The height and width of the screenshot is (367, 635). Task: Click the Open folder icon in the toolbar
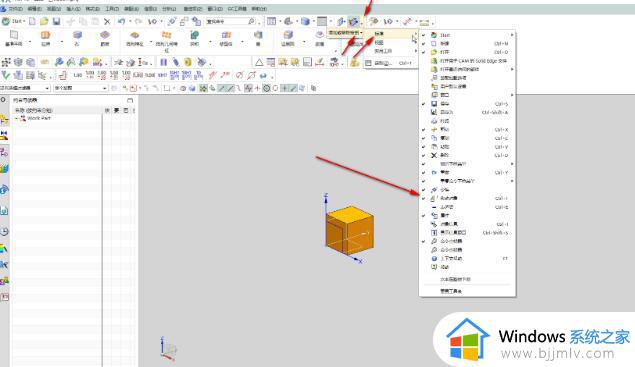click(x=44, y=21)
